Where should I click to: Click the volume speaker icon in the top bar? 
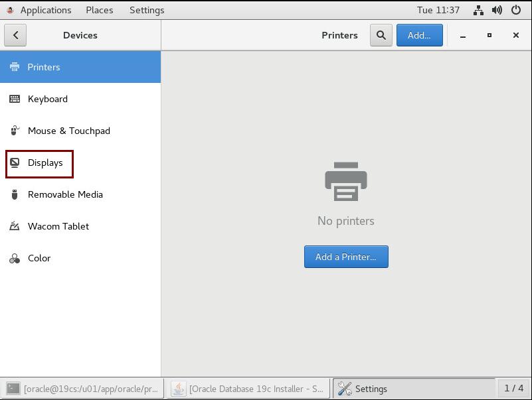(x=497, y=10)
